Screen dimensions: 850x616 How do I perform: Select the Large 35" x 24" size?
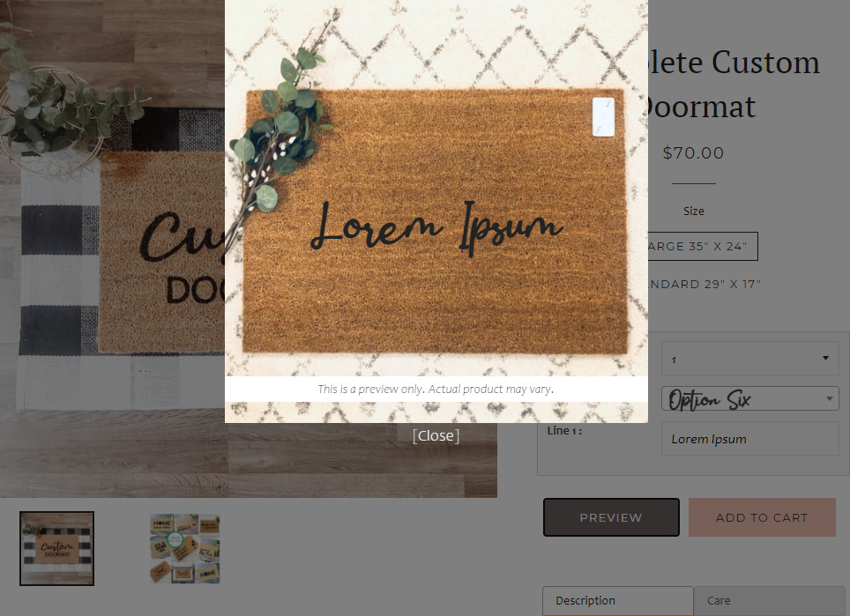pos(702,246)
